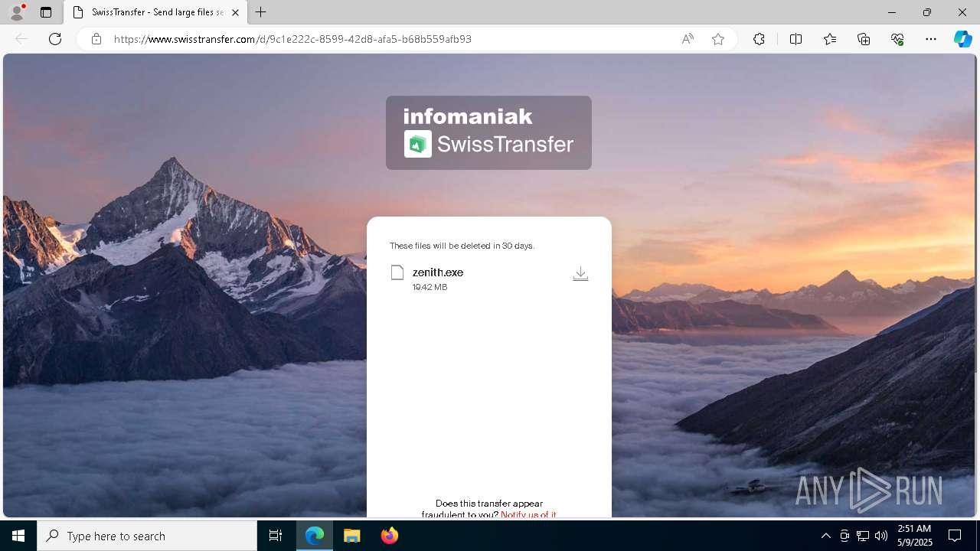Show hidden system tray icons
Screen dimensions: 980x551
click(825, 536)
